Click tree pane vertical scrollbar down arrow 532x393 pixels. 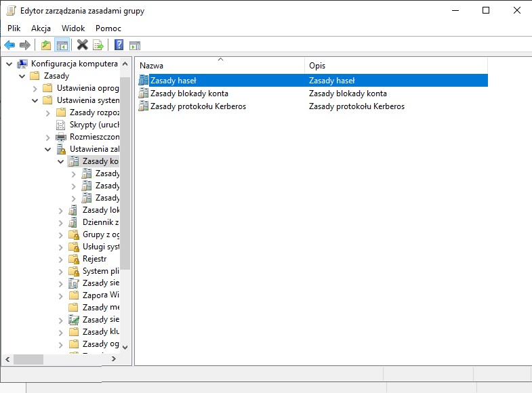point(125,346)
